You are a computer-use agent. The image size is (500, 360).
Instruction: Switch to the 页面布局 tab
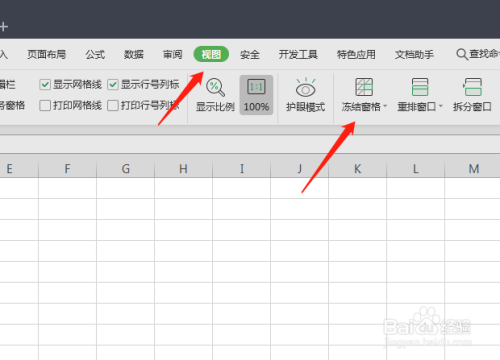47,54
